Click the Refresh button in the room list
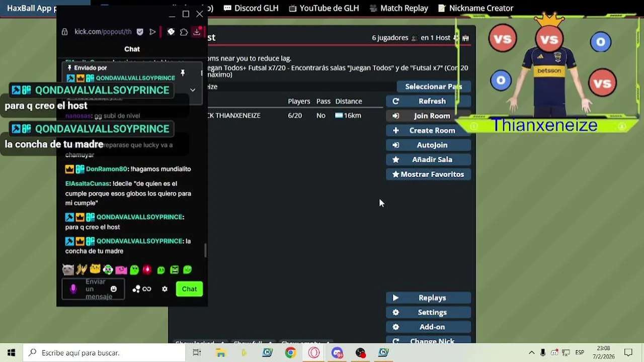Screen dimensions: 644x362 tap(428, 101)
